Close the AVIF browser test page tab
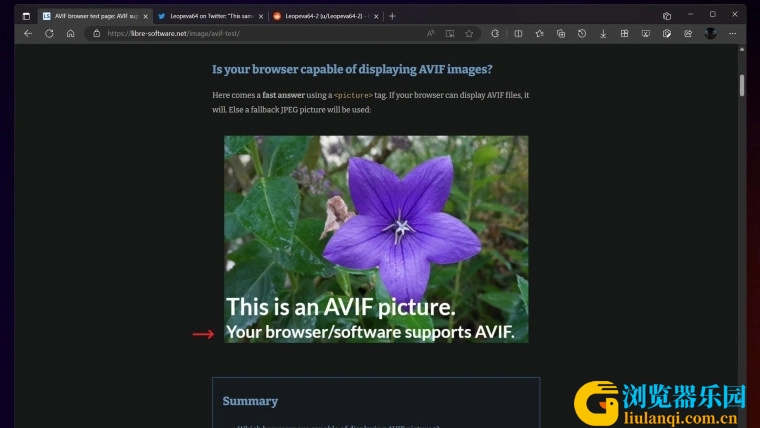The width and height of the screenshot is (760, 428). pos(145,16)
